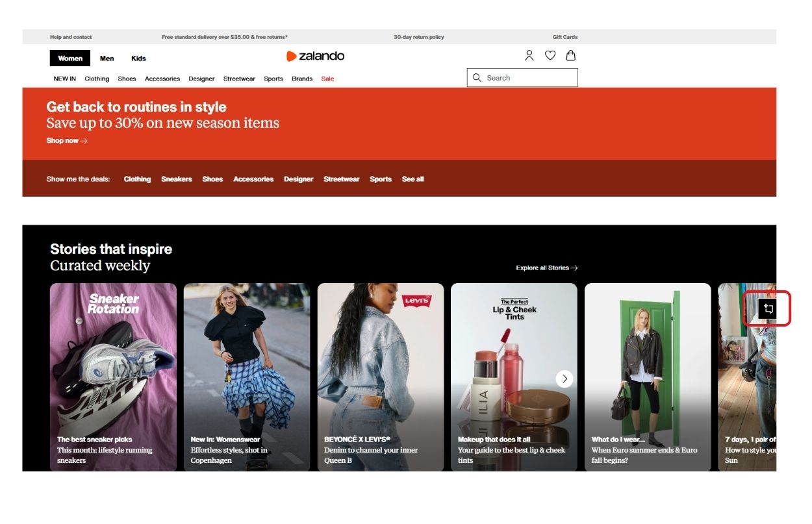812x524 pixels.
Task: Open the Gift Cards link
Action: tap(565, 37)
